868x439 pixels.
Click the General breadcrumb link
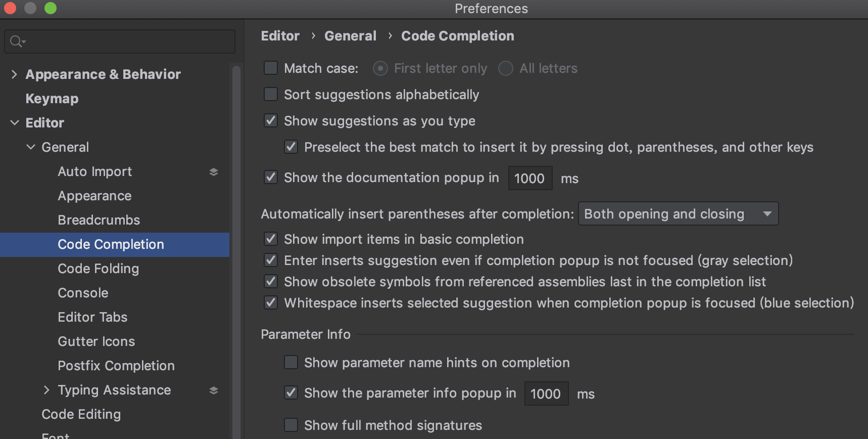pyautogui.click(x=350, y=36)
